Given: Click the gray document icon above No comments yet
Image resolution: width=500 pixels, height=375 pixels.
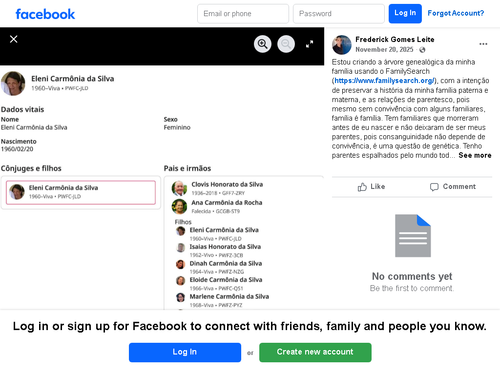Looking at the screenshot, I should (x=413, y=236).
